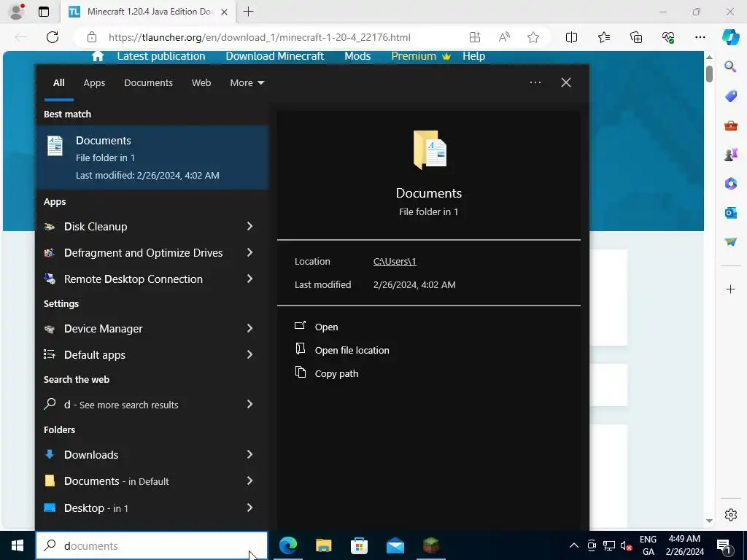The width and height of the screenshot is (747, 560).
Task: Open the Help link
Action: click(473, 56)
